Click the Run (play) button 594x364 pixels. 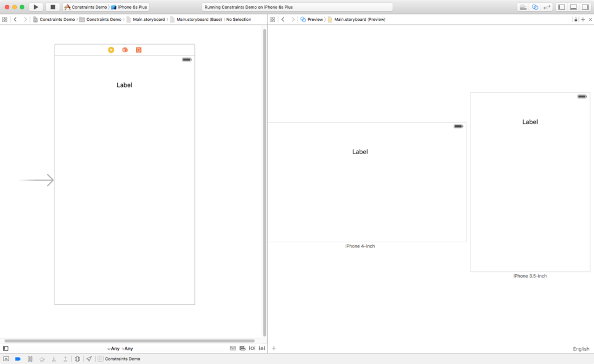point(35,7)
